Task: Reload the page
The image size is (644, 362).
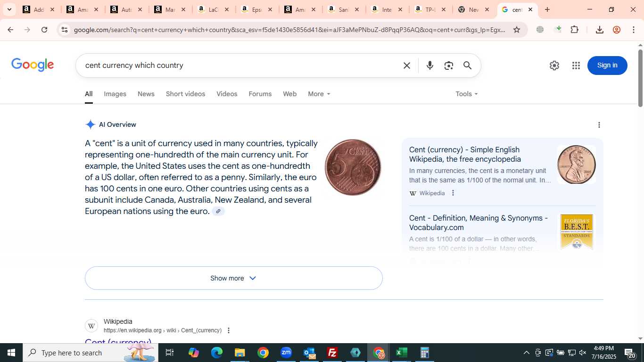Action: (x=44, y=30)
